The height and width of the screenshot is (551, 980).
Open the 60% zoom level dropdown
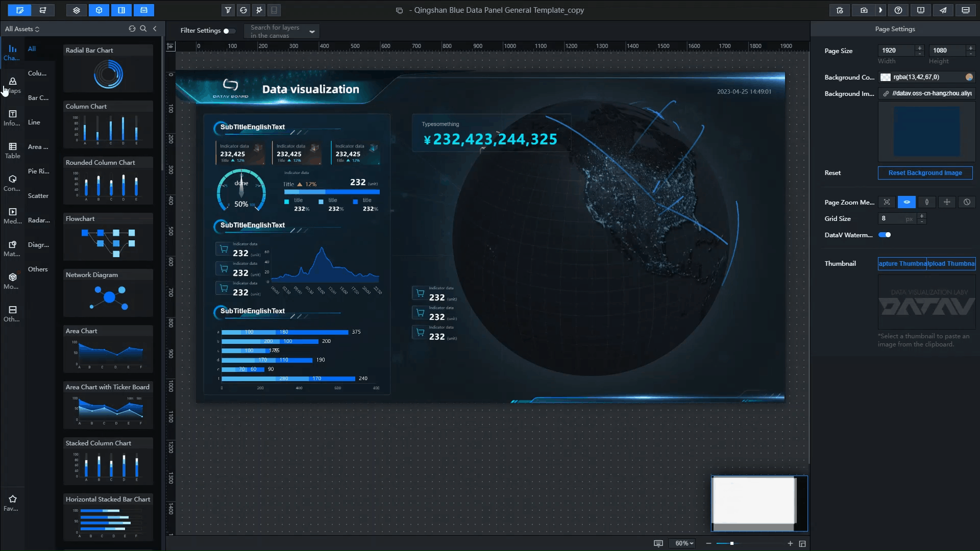click(x=684, y=543)
